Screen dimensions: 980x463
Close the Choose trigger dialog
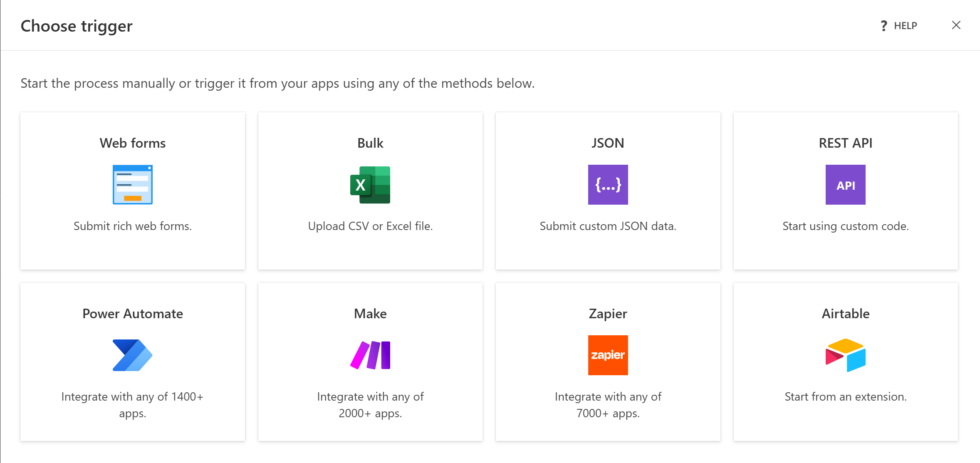pos(956,25)
